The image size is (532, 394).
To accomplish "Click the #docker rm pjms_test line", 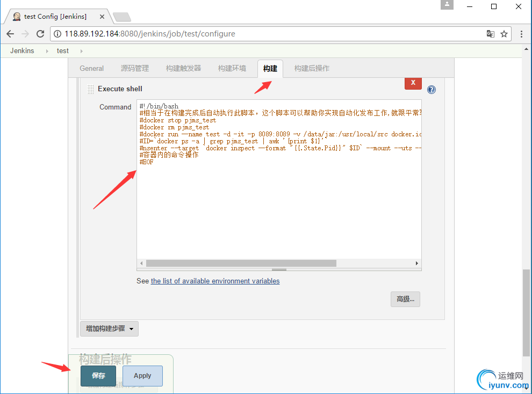I will coord(174,127).
